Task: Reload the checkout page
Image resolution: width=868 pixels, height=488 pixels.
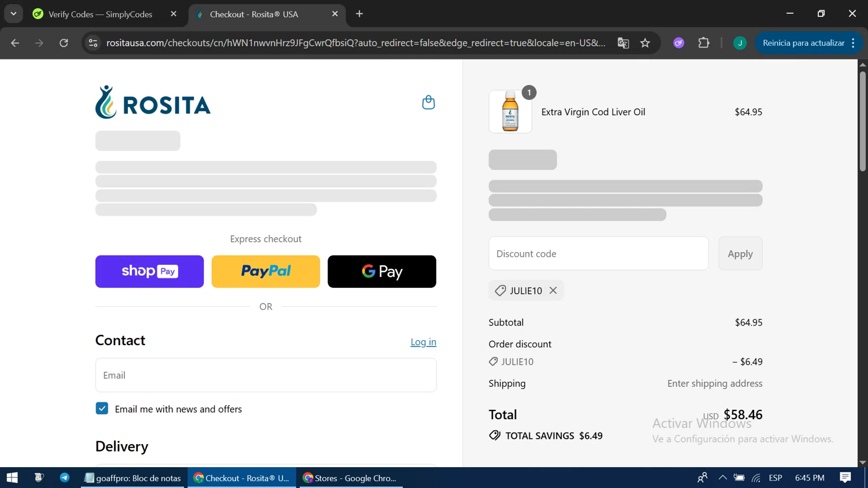Action: pos(64,43)
